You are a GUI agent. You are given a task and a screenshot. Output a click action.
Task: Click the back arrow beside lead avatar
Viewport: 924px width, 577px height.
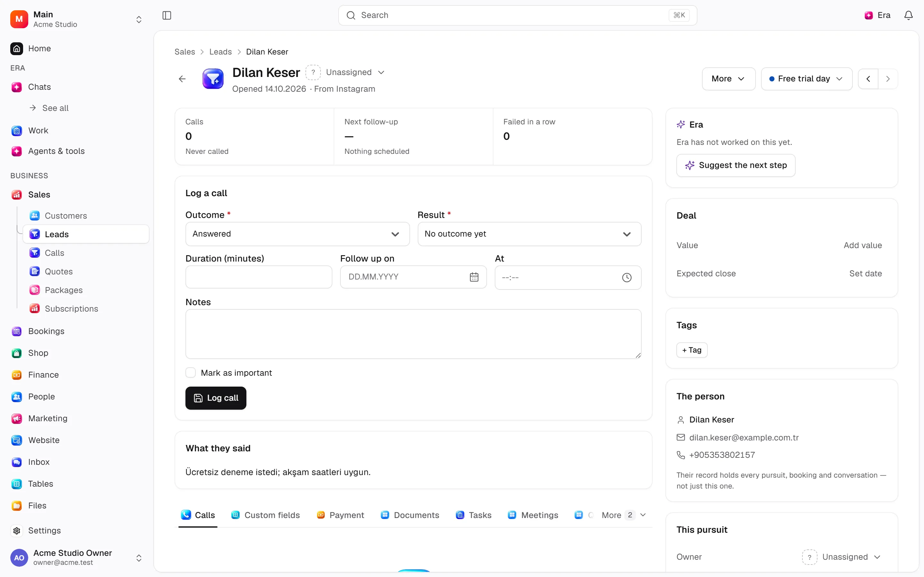(x=182, y=79)
